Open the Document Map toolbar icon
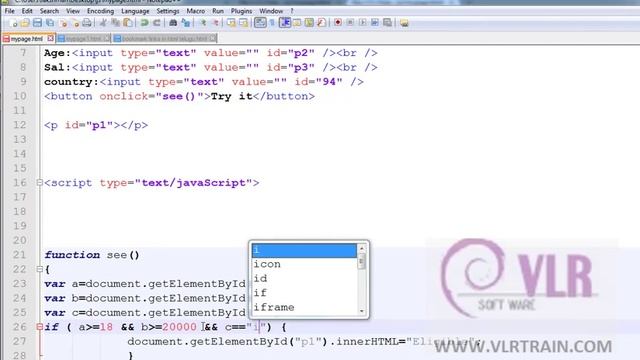This screenshot has height=360, width=640. pos(309,22)
